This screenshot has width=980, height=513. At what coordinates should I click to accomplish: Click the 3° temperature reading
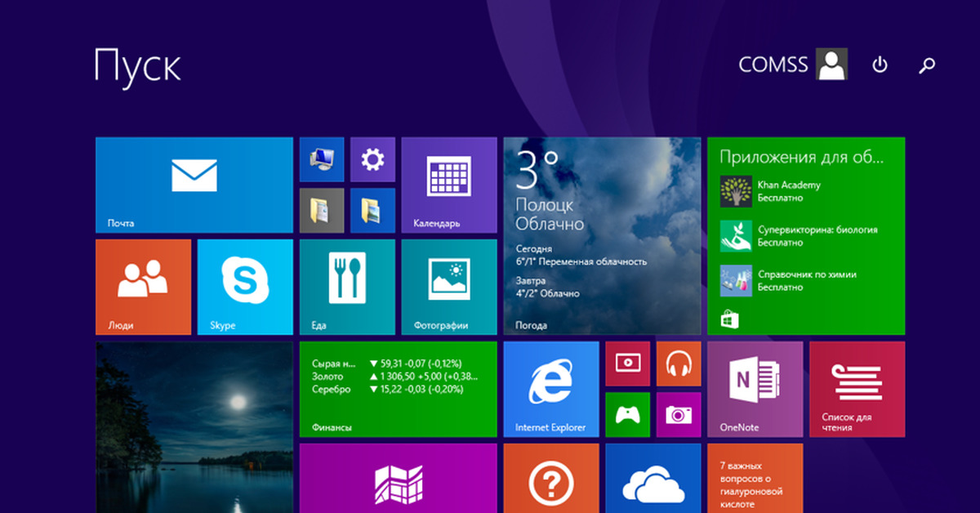537,170
